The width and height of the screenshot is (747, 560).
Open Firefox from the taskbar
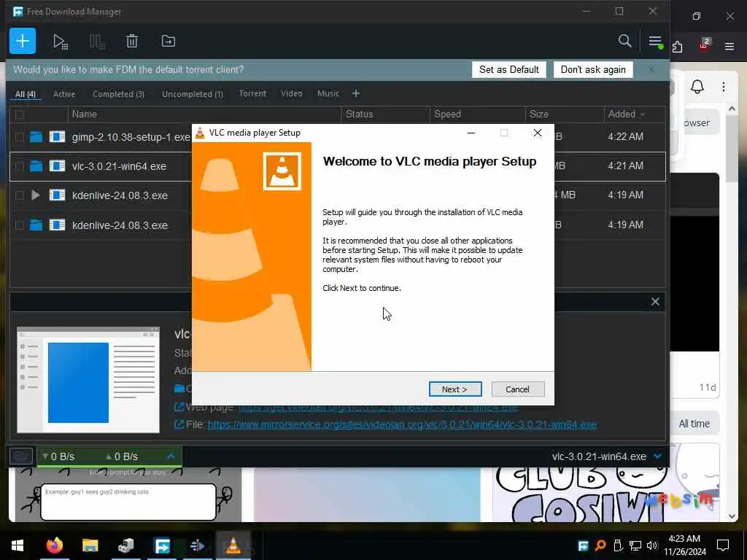click(54, 545)
